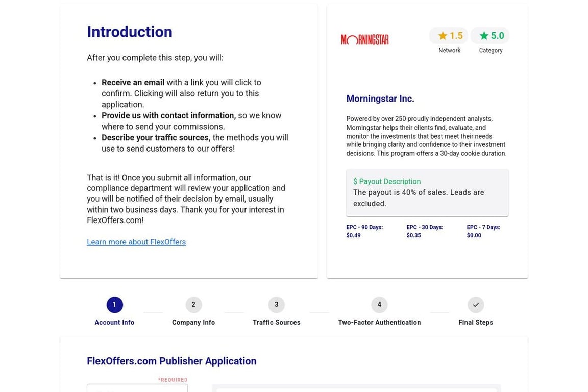This screenshot has width=588, height=392.
Task: Go to the step 3 number circle
Action: click(276, 305)
